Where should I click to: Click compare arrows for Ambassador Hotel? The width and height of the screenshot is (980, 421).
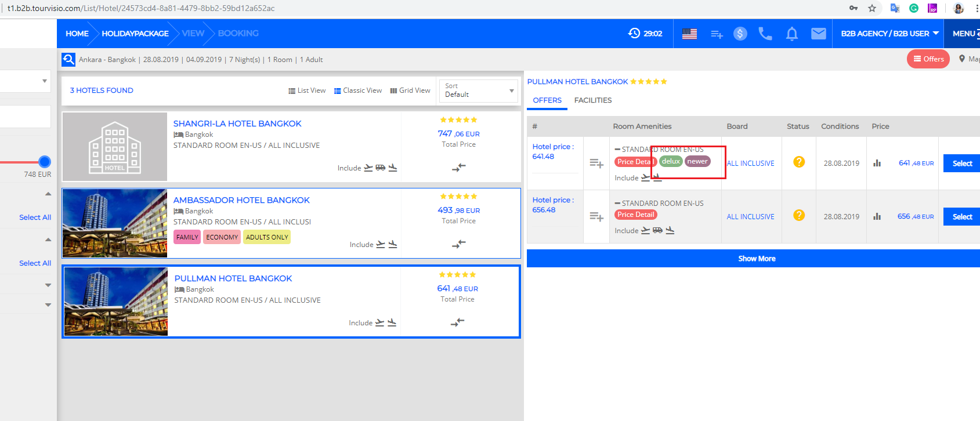[x=458, y=244]
